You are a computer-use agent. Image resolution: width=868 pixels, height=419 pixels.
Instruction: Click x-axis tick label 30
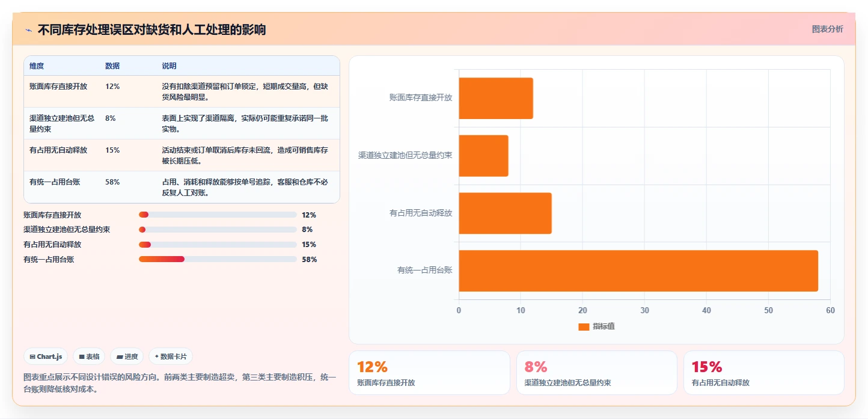[x=644, y=310]
